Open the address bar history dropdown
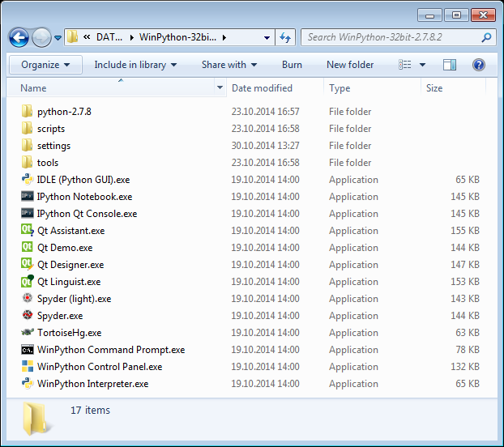The height and width of the screenshot is (447, 504). coord(267,37)
